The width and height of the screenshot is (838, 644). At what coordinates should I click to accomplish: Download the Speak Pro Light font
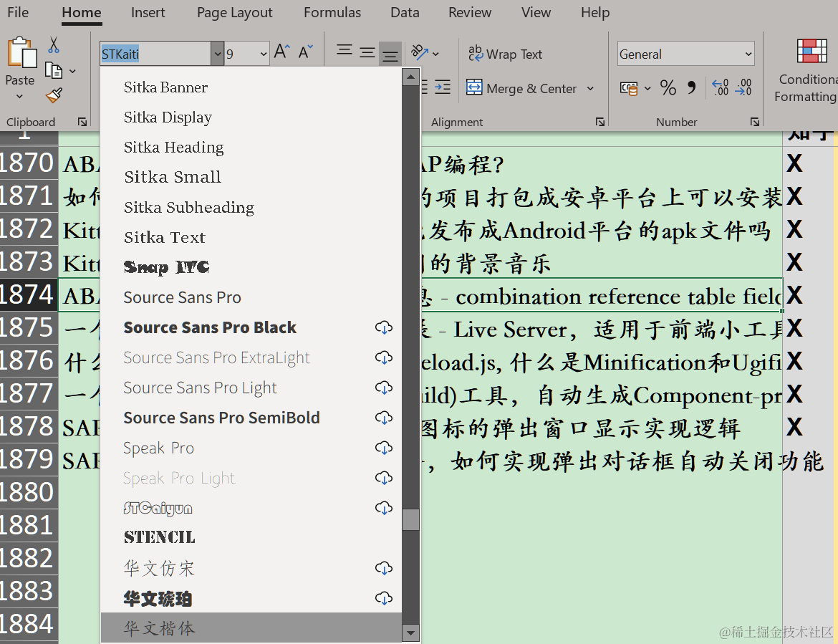tap(384, 478)
